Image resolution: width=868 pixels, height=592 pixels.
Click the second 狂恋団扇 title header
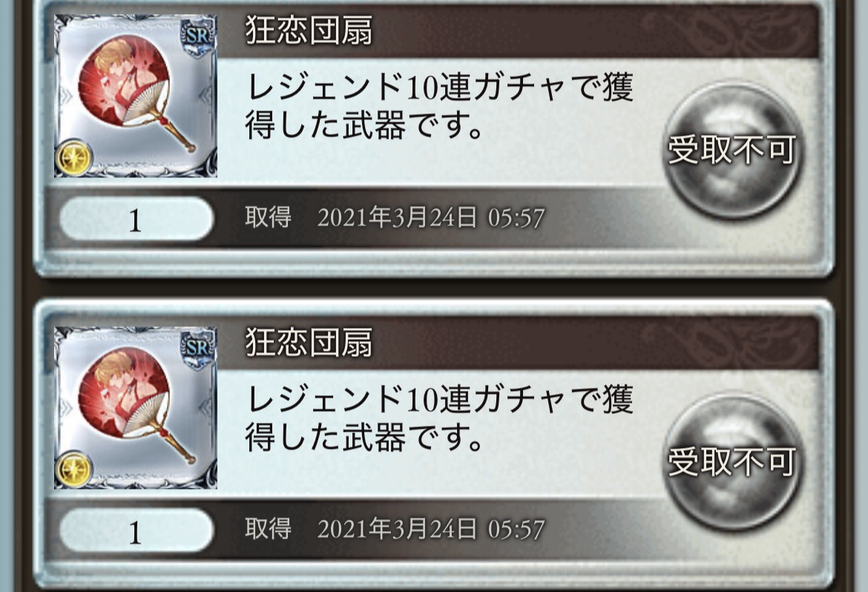309,342
